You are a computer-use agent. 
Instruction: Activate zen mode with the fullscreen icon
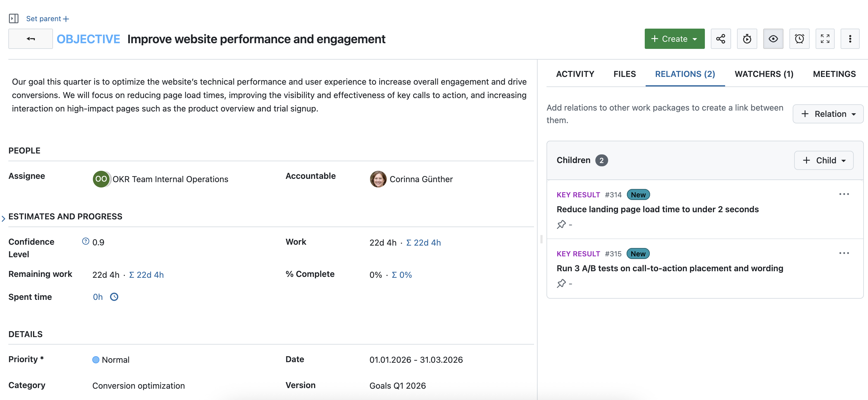[x=825, y=38]
